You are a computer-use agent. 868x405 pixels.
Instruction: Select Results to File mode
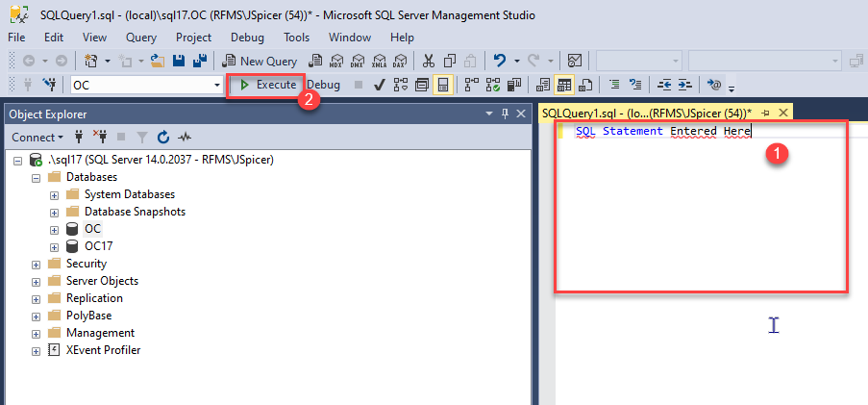(x=585, y=85)
